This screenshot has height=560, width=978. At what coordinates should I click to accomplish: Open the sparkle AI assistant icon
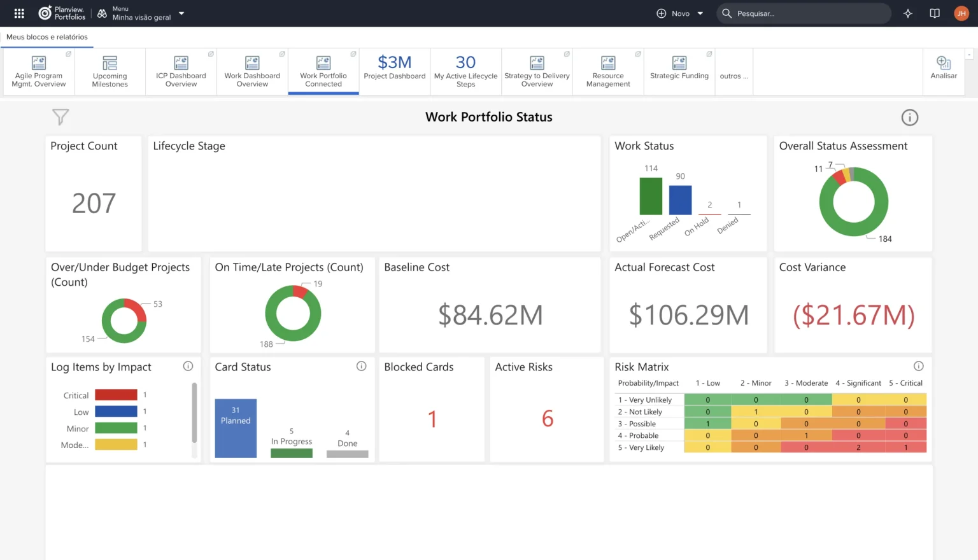coord(908,13)
